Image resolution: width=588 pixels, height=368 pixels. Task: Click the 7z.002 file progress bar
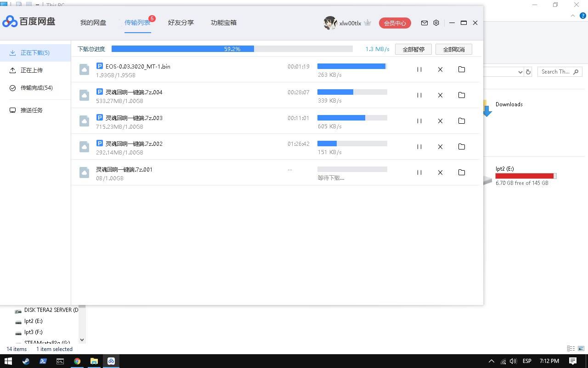pyautogui.click(x=352, y=144)
